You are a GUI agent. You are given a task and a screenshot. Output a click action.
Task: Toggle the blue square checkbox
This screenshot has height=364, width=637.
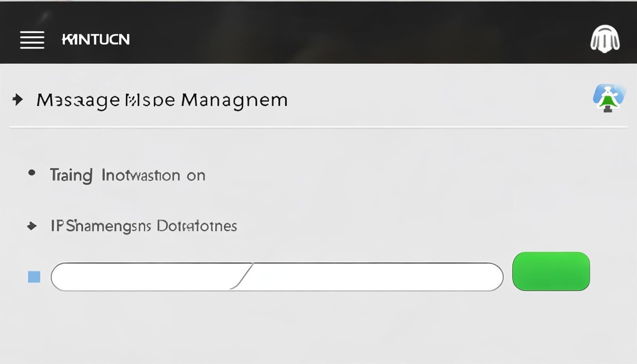34,277
